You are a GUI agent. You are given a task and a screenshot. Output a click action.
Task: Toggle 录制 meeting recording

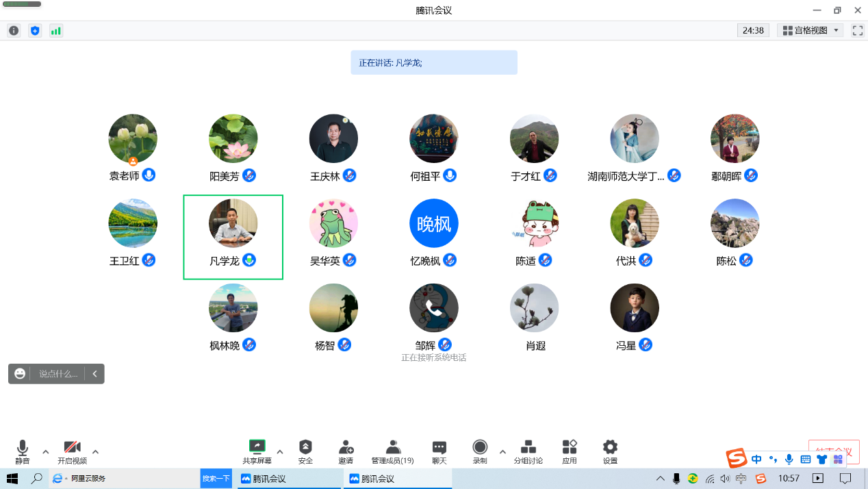pos(480,451)
